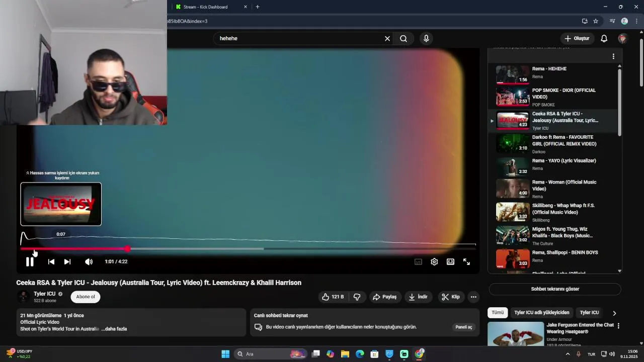Open Chrome media controls icon
Viewport: 644px width, 362px height.
coord(612,21)
